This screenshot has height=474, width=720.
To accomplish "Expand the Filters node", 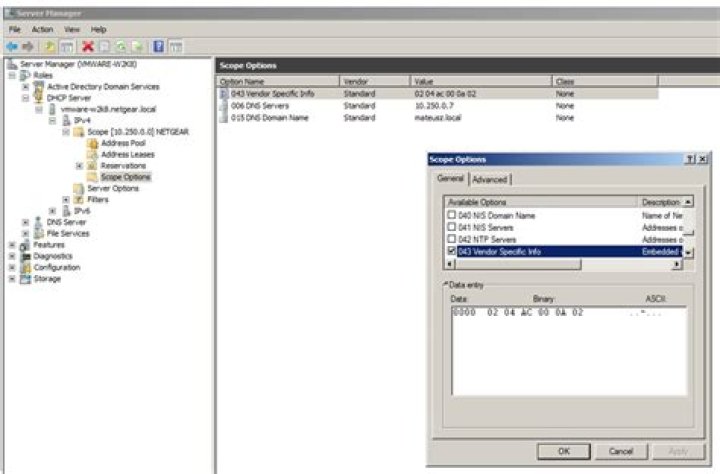I will click(x=66, y=199).
